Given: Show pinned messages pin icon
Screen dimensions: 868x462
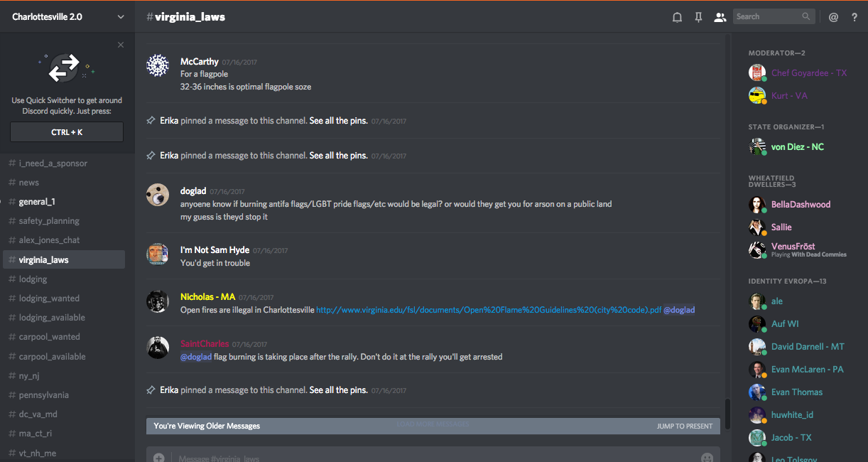Looking at the screenshot, I should [698, 17].
